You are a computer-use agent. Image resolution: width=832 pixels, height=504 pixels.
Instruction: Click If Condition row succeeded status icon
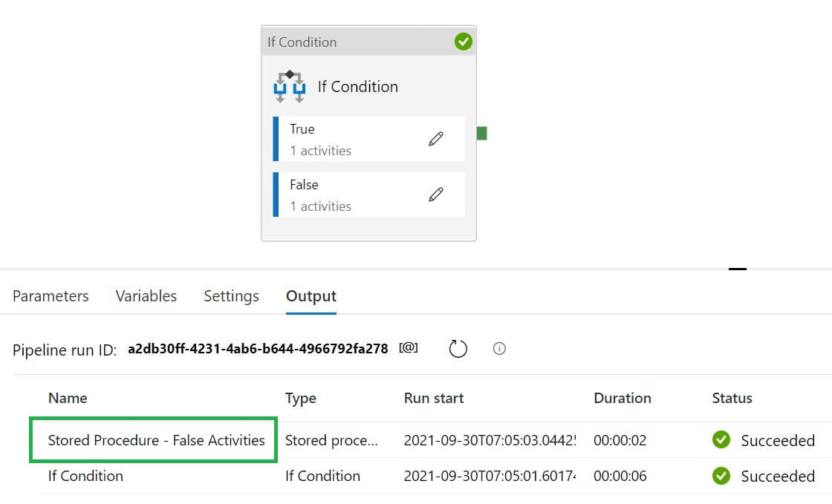tap(721, 476)
